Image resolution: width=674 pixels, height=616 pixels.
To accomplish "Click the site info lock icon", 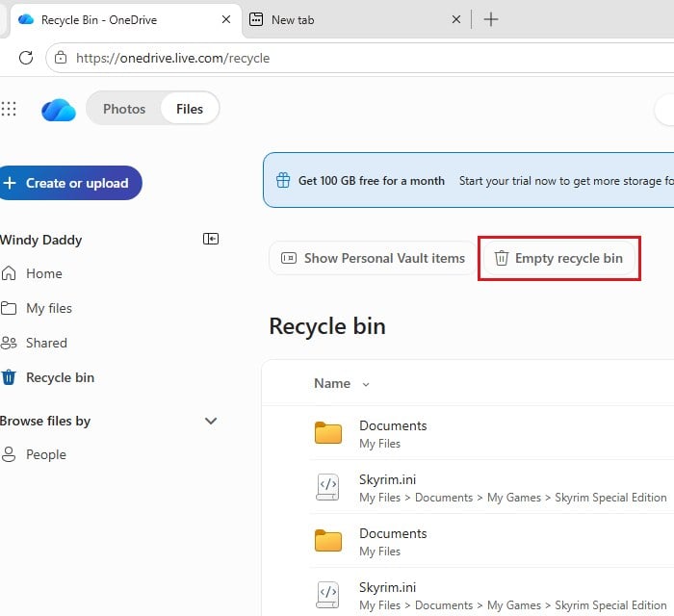I will [x=61, y=57].
